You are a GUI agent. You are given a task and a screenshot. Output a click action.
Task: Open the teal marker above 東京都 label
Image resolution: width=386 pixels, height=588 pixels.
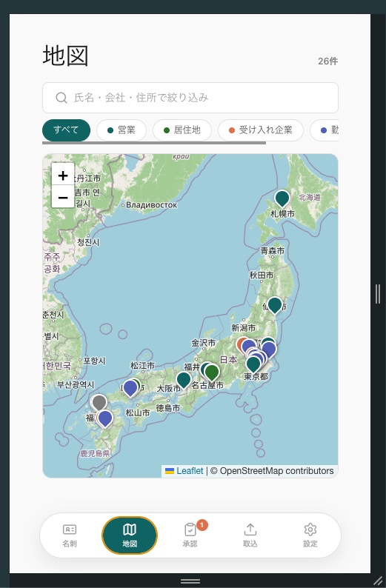253,364
